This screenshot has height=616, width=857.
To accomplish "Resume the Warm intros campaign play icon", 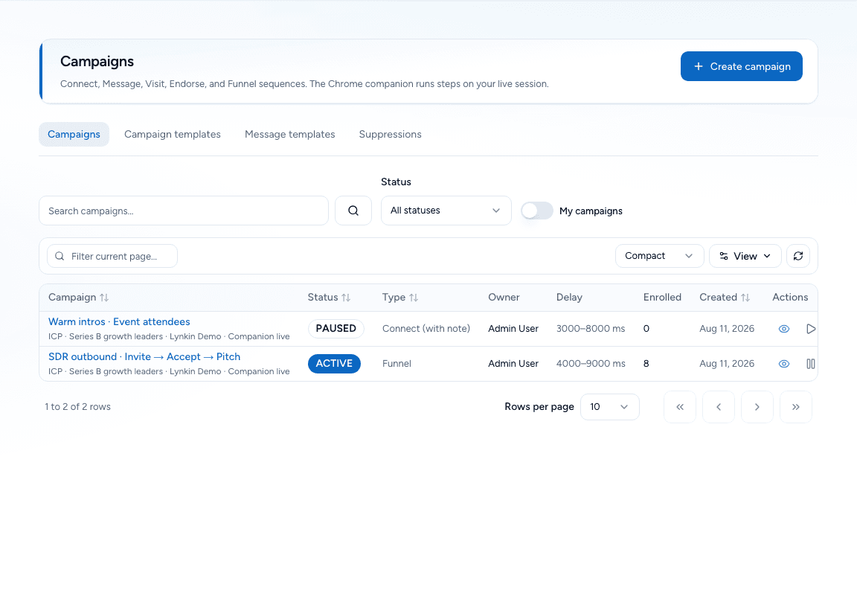I will click(811, 329).
